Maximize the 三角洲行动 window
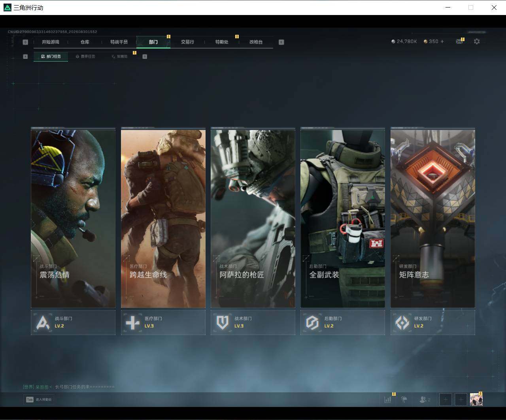 471,8
